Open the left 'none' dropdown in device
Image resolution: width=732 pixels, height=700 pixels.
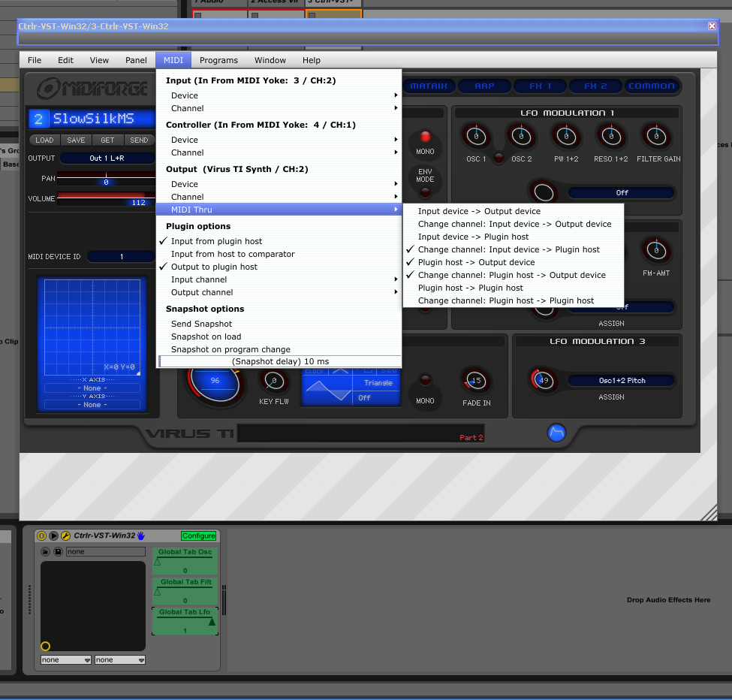[66, 659]
